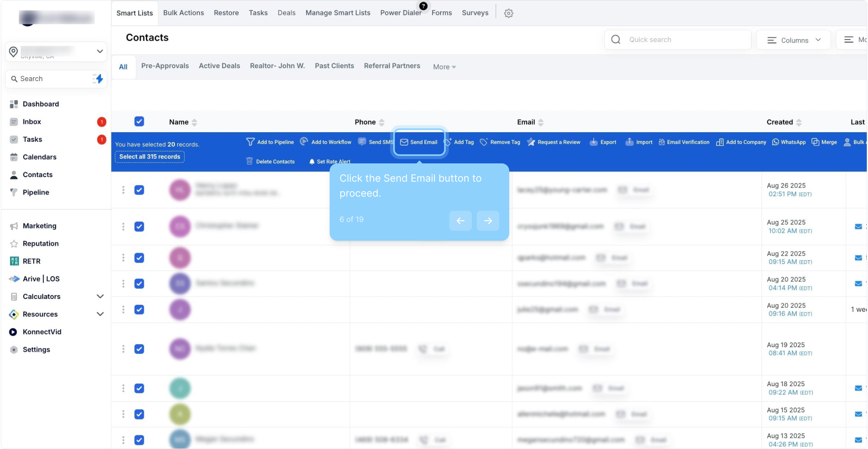Screen dimensions: 868x449
Task: Uncheck the first contact row checkbox
Action: coord(139,190)
